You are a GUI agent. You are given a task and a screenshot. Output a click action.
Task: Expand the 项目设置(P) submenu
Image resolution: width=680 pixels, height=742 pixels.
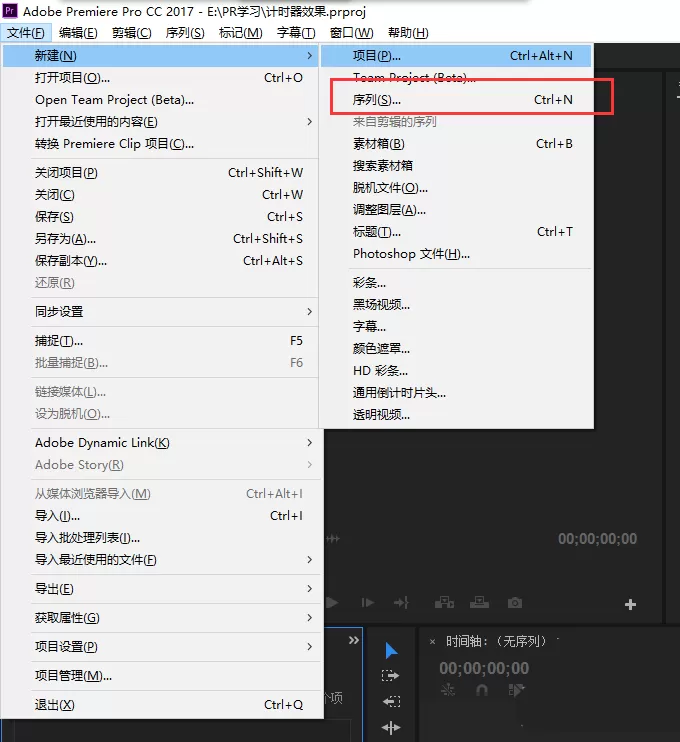(x=161, y=646)
